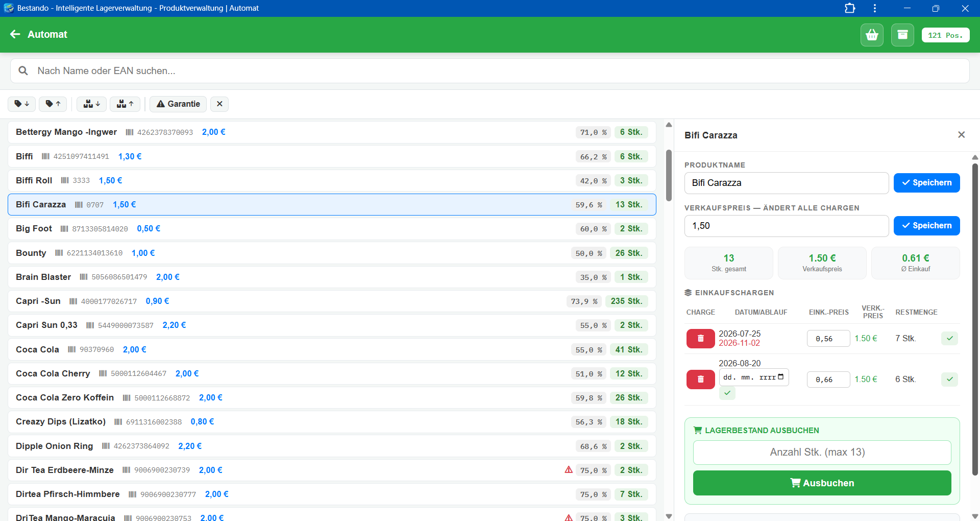Open the Coca Cola Zero Koffein row
The height and width of the screenshot is (521, 980).
pos(332,397)
